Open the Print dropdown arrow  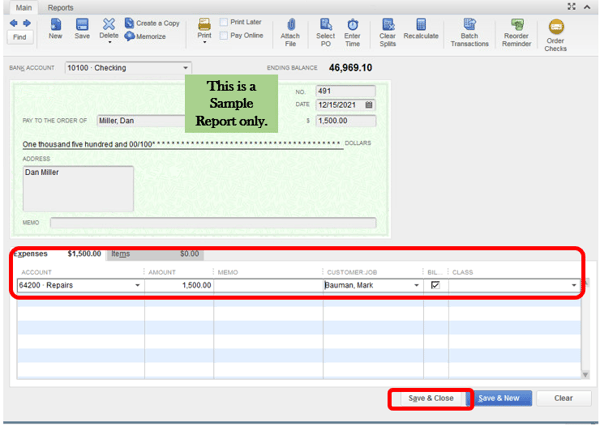[204, 42]
